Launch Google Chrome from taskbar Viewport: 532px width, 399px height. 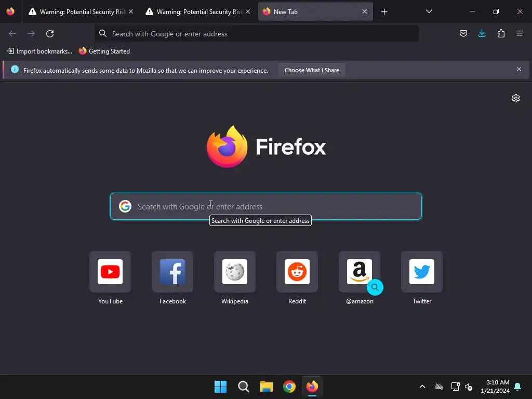pos(289,387)
